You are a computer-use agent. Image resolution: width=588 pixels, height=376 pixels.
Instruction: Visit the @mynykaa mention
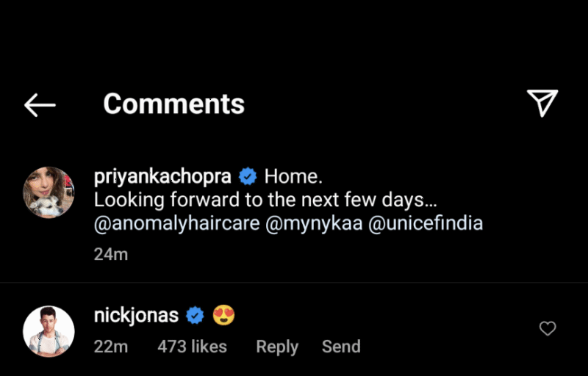313,223
